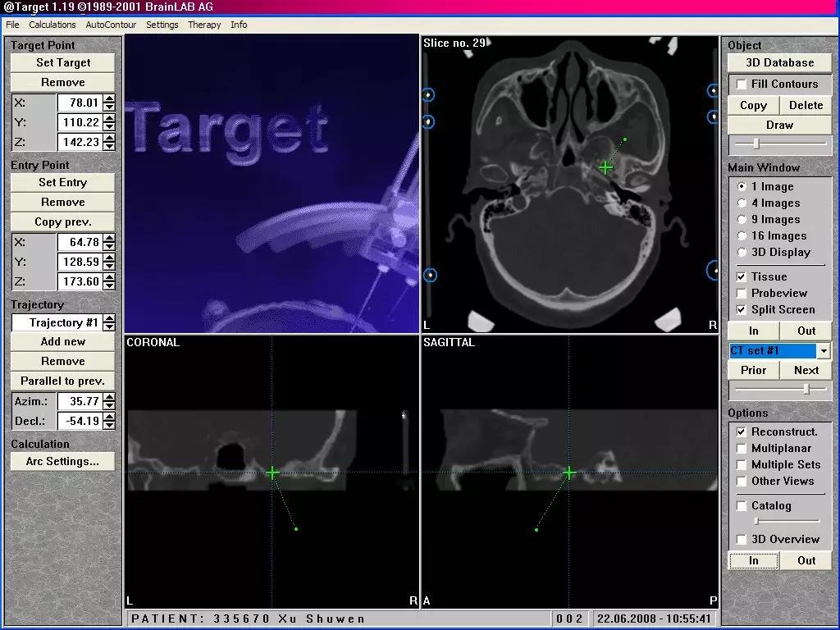Enable the Multiplanar option

click(742, 449)
